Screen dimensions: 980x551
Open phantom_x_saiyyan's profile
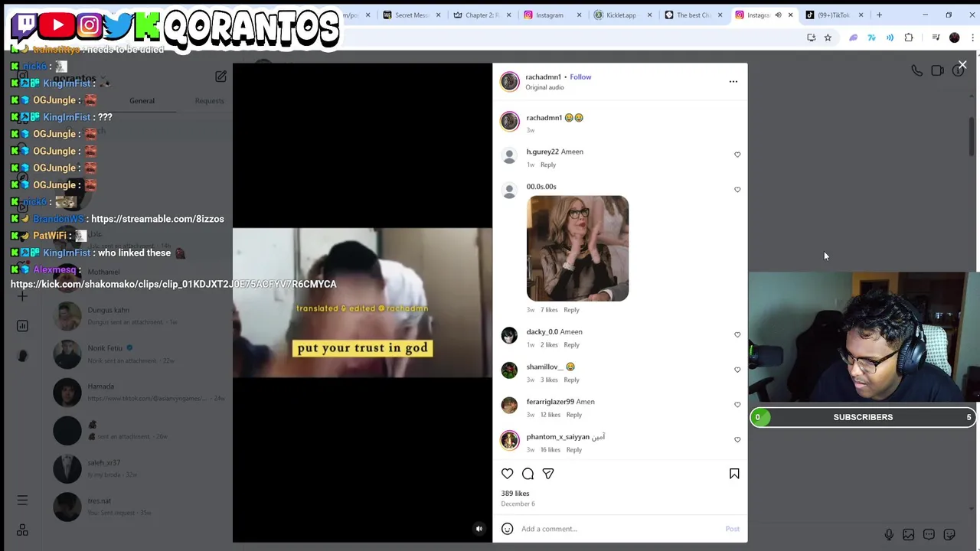[557, 437]
